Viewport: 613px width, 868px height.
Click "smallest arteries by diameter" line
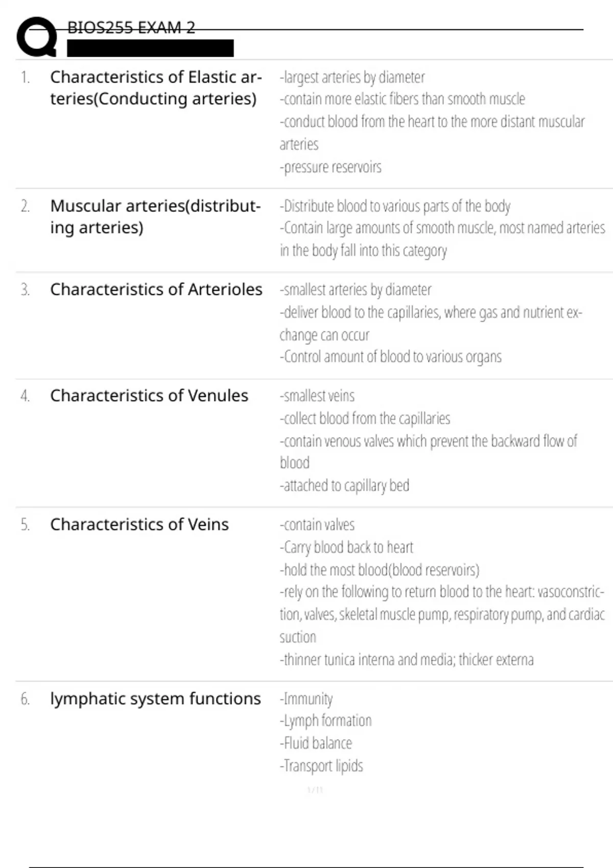tap(356, 290)
